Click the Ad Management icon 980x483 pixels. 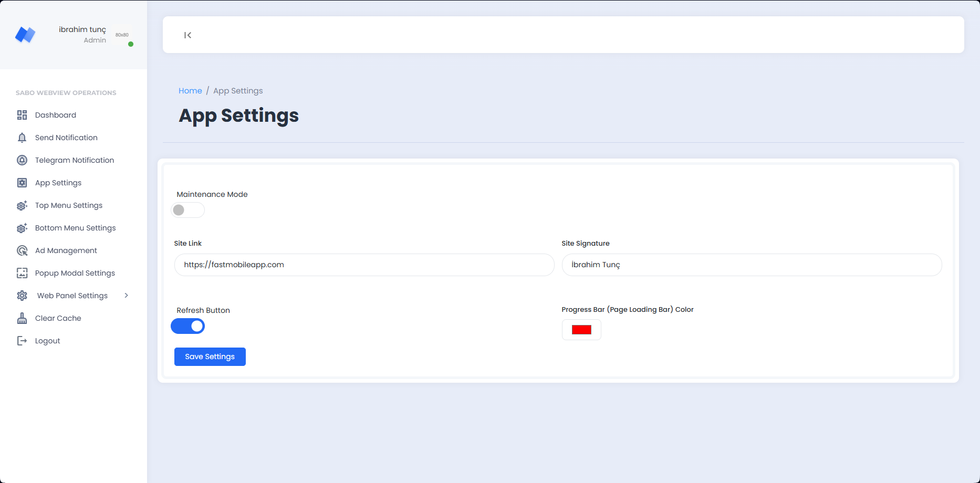[22, 250]
